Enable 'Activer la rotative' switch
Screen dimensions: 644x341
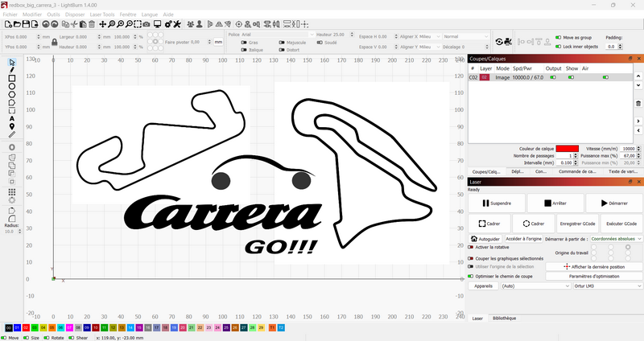click(471, 247)
